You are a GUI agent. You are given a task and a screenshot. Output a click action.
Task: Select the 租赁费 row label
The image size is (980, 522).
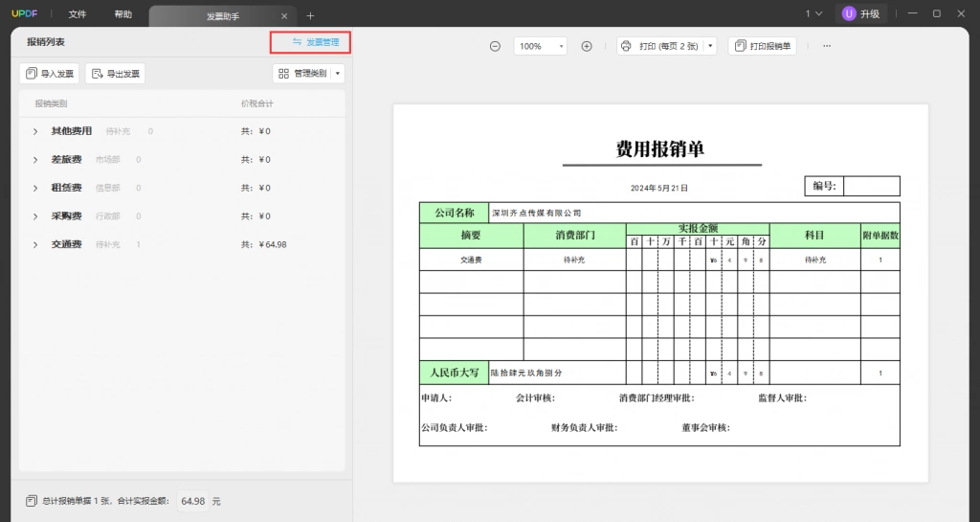[66, 188]
